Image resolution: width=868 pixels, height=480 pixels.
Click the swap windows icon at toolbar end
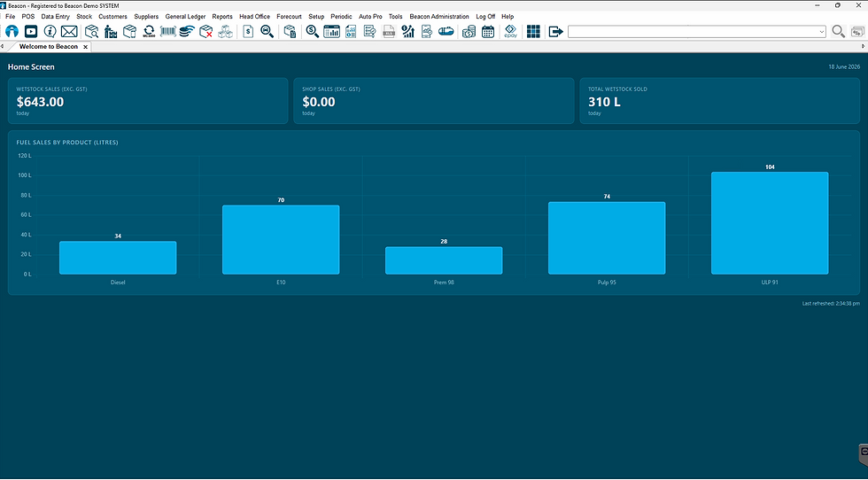(858, 32)
